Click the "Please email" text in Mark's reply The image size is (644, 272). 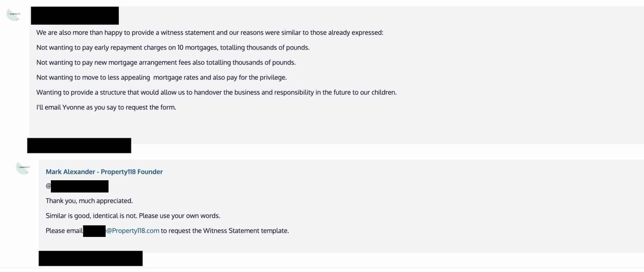click(x=64, y=230)
